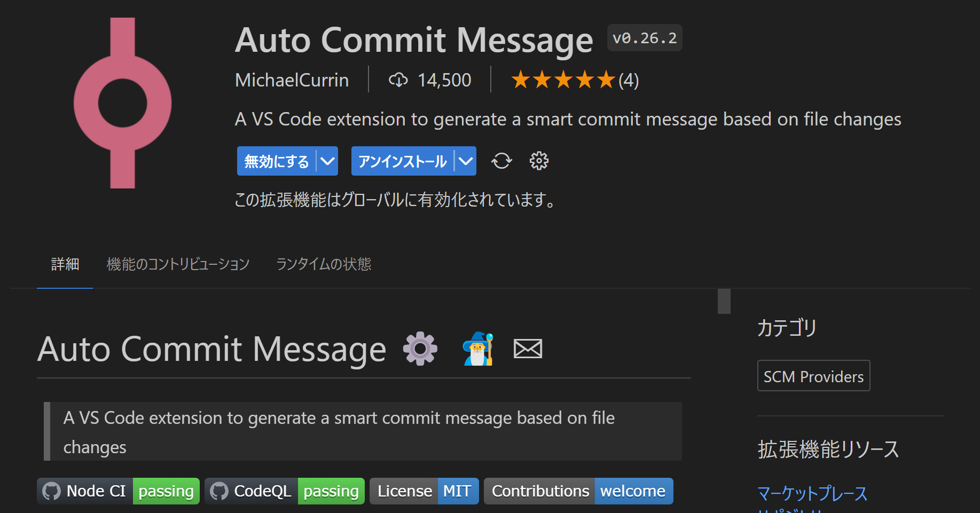The height and width of the screenshot is (513, 980).
Task: Select the SCM Providers category tag
Action: (x=813, y=376)
